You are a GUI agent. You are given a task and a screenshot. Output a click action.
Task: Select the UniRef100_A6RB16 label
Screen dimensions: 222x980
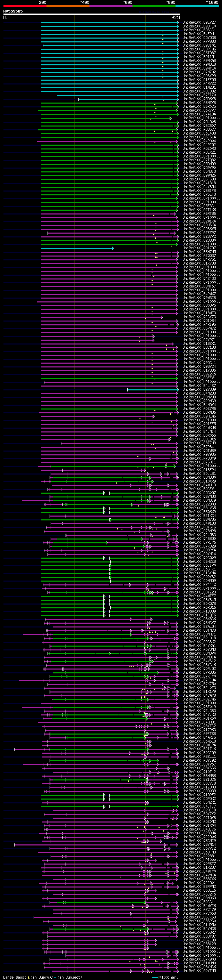point(199,608)
